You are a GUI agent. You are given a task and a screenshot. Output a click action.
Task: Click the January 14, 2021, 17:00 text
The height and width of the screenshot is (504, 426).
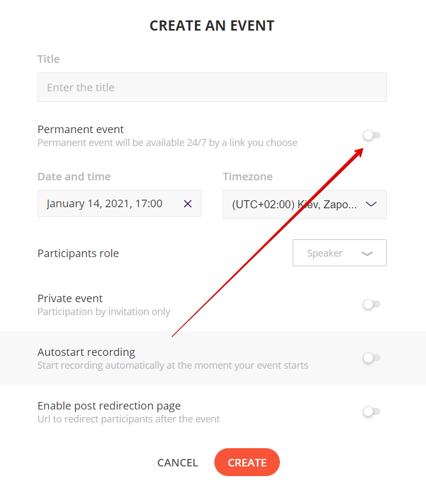click(105, 203)
